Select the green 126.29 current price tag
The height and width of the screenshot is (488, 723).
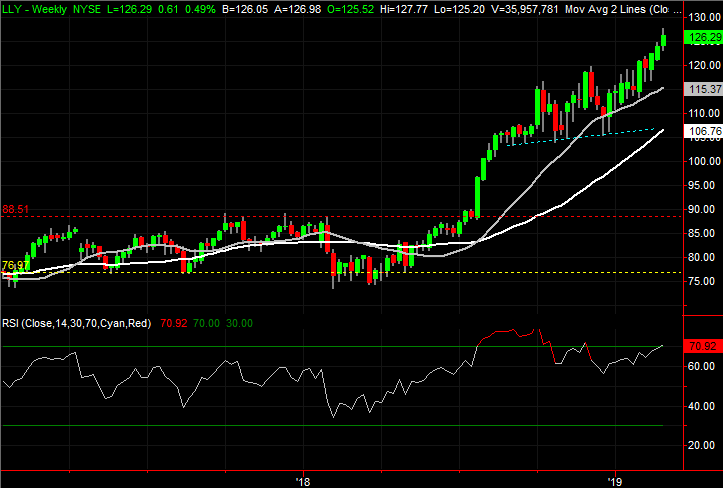[704, 37]
